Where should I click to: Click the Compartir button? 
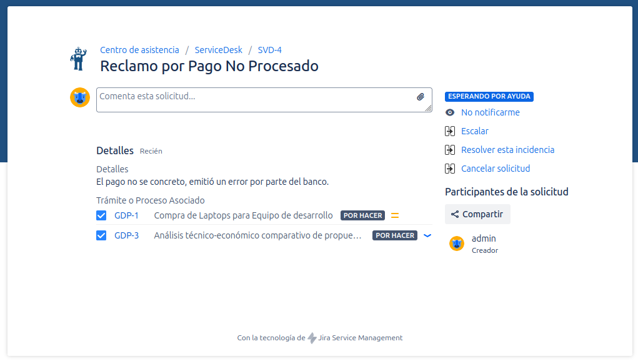(x=477, y=214)
